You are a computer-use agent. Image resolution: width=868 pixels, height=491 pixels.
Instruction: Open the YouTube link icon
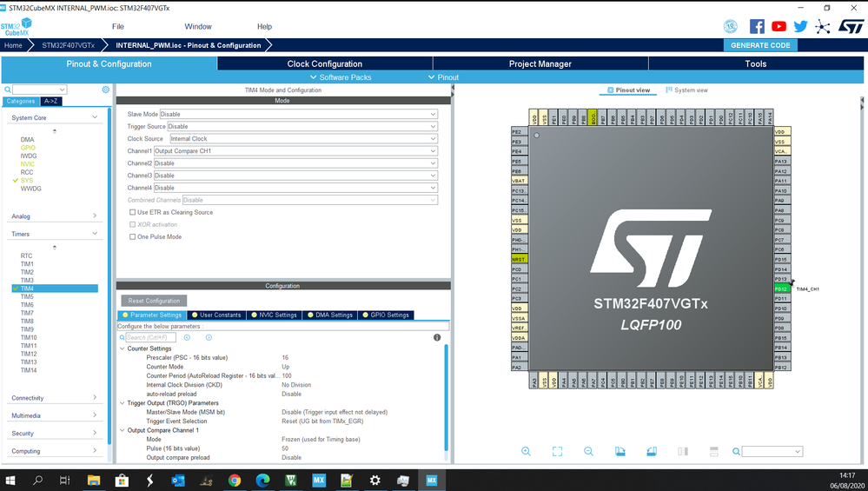coord(779,26)
